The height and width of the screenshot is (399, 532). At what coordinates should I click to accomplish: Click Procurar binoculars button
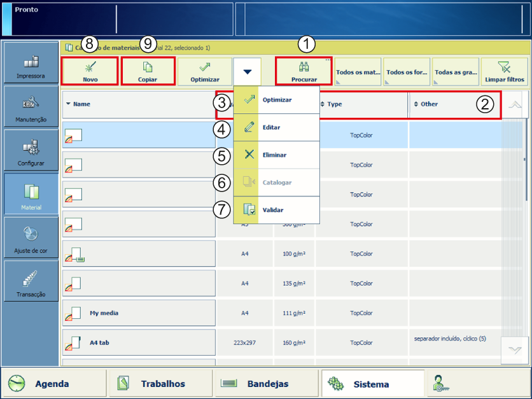pos(304,71)
